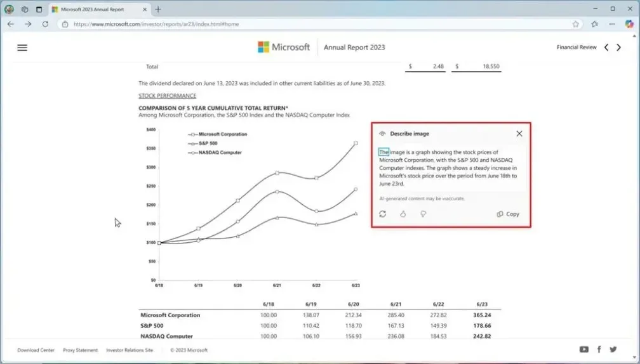Go to the previous report section
The image size is (640, 364).
[606, 48]
